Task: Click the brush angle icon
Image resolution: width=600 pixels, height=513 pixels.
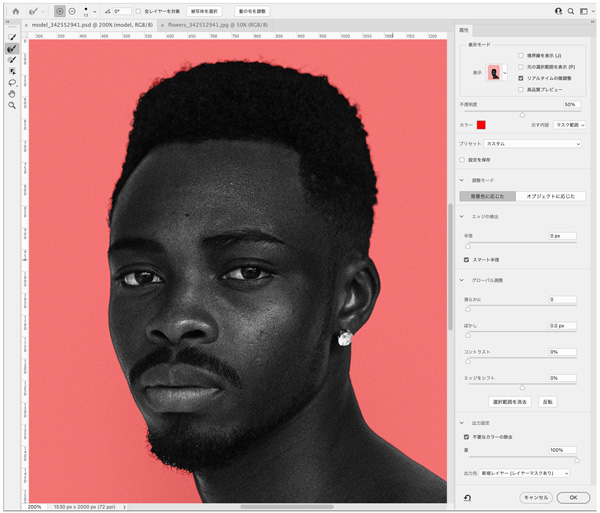Action: (x=108, y=11)
